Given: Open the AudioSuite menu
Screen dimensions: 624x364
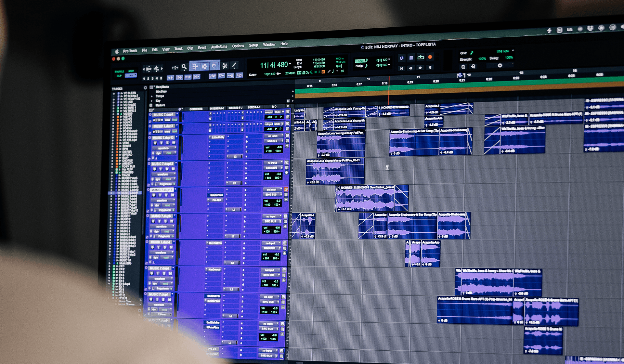Looking at the screenshot, I should [x=219, y=47].
